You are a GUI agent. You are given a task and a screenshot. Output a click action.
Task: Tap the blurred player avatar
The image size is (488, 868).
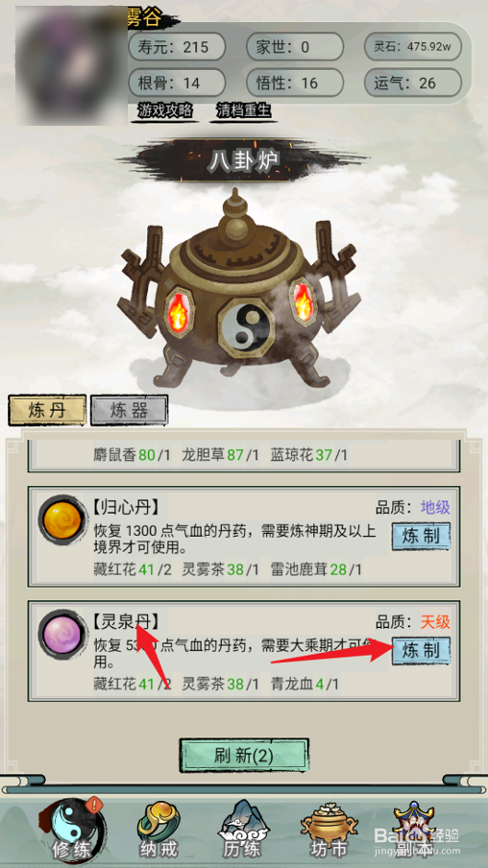pyautogui.click(x=71, y=65)
